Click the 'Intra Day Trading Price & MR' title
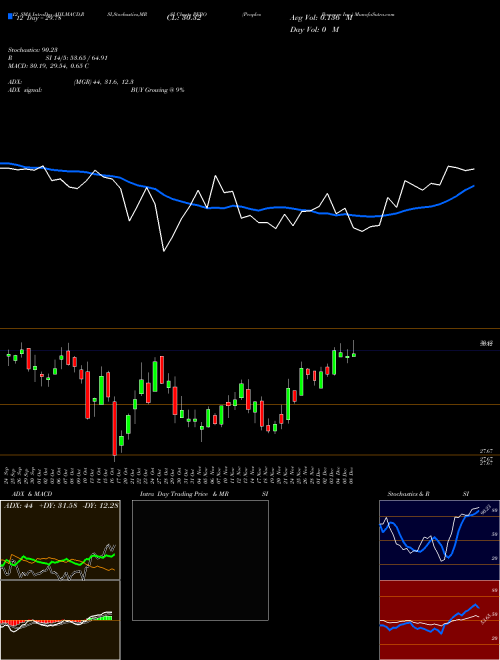 [184, 494]
